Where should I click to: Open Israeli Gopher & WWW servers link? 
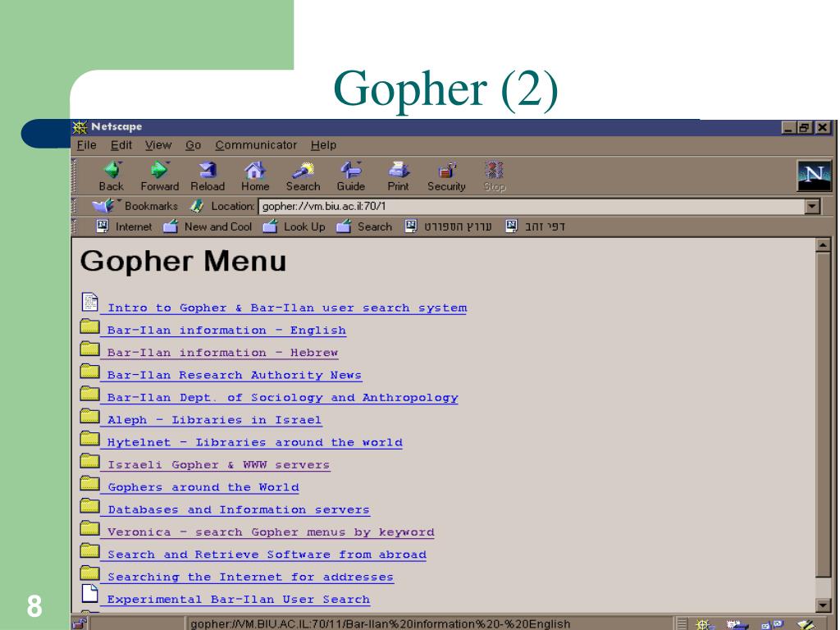coord(218,466)
